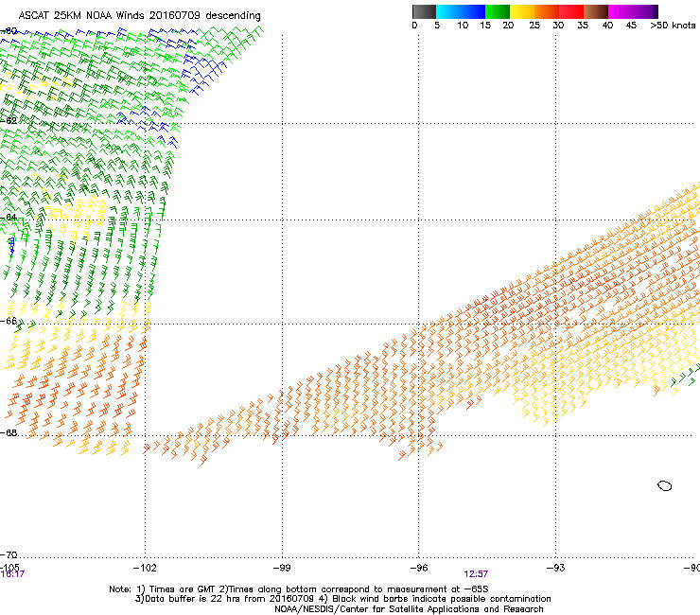Click the red 30-35 knots legend swatch
The image size is (700, 615).
571,11
